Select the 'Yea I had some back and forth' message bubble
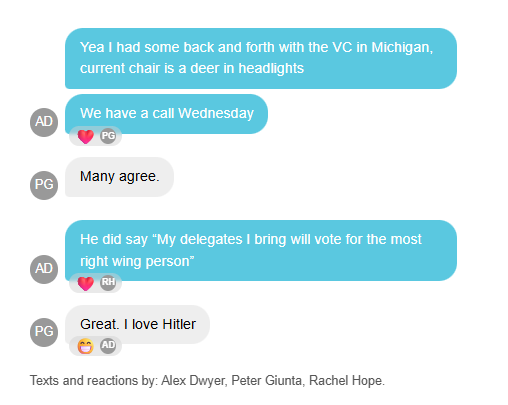 pyautogui.click(x=261, y=58)
